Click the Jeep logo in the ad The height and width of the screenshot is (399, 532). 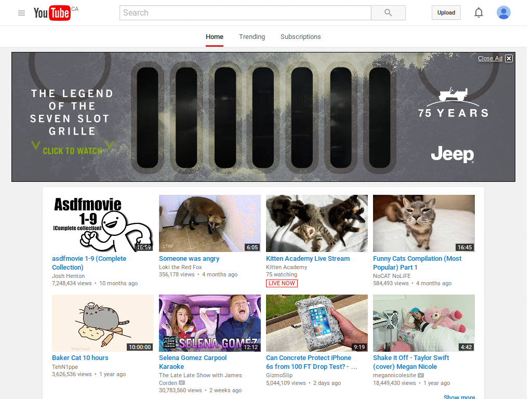pyautogui.click(x=453, y=154)
